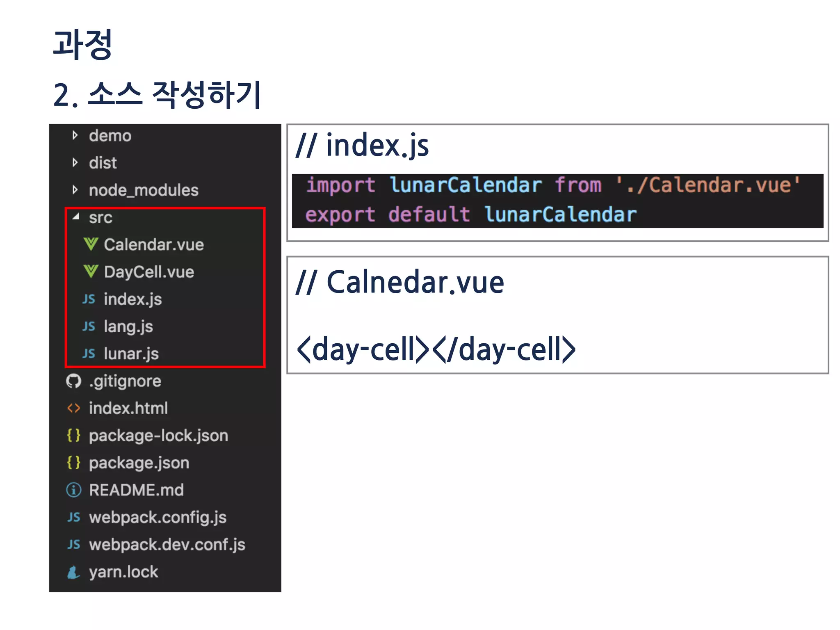The image size is (840, 630).
Task: Open the webpack.dev.conf.js file
Action: tap(167, 545)
